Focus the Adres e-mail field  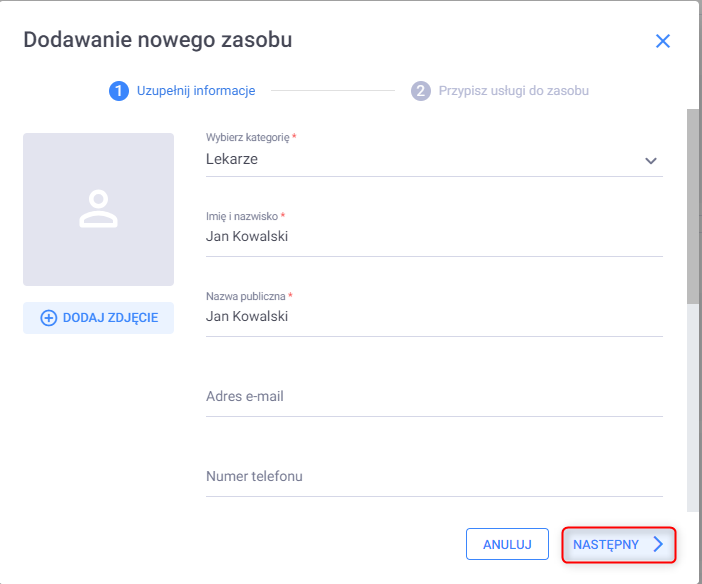[433, 397]
